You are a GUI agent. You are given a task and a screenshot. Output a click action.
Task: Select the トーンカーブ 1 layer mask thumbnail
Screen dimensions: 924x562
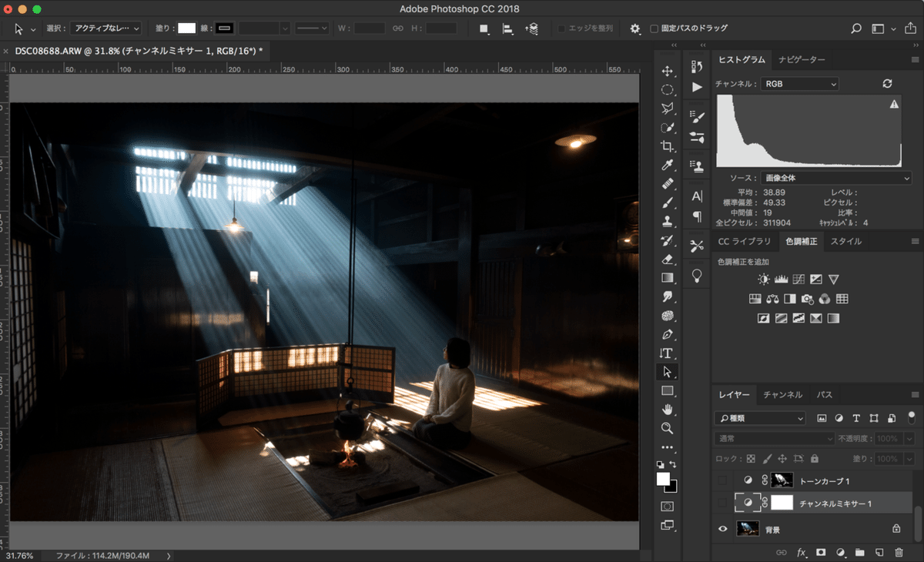click(782, 480)
